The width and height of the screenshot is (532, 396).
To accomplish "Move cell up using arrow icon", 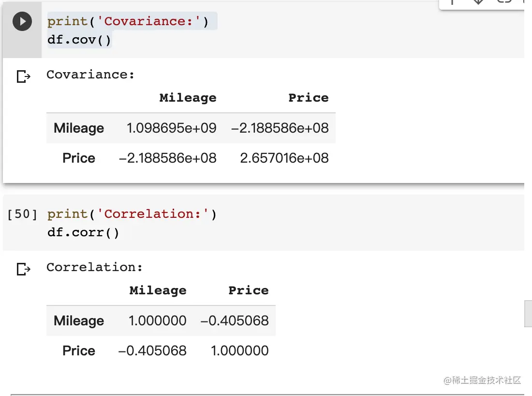I will [x=453, y=2].
